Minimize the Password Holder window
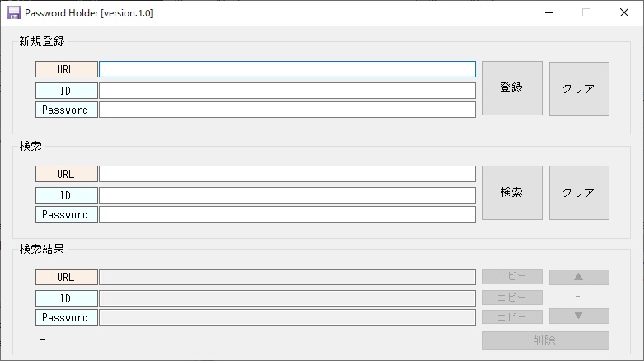 (x=548, y=13)
